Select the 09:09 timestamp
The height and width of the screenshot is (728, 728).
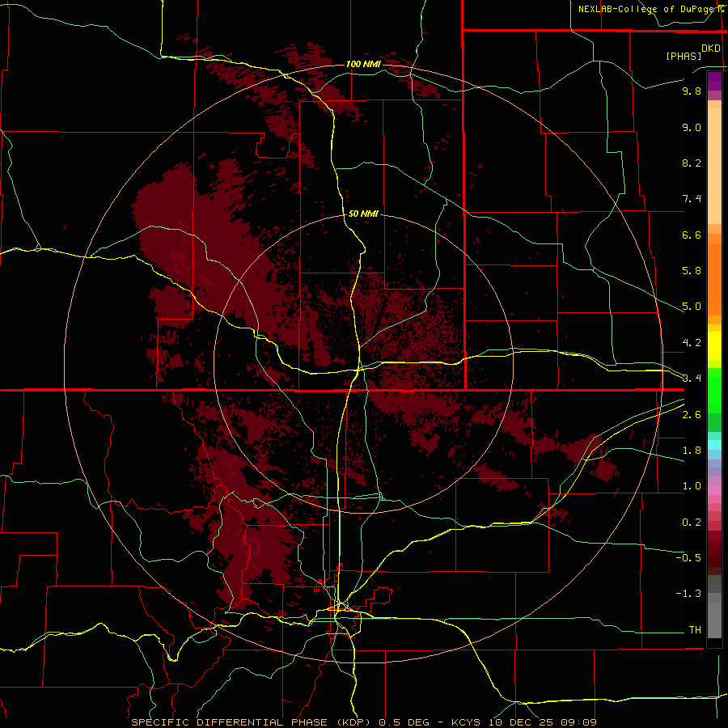(x=578, y=722)
